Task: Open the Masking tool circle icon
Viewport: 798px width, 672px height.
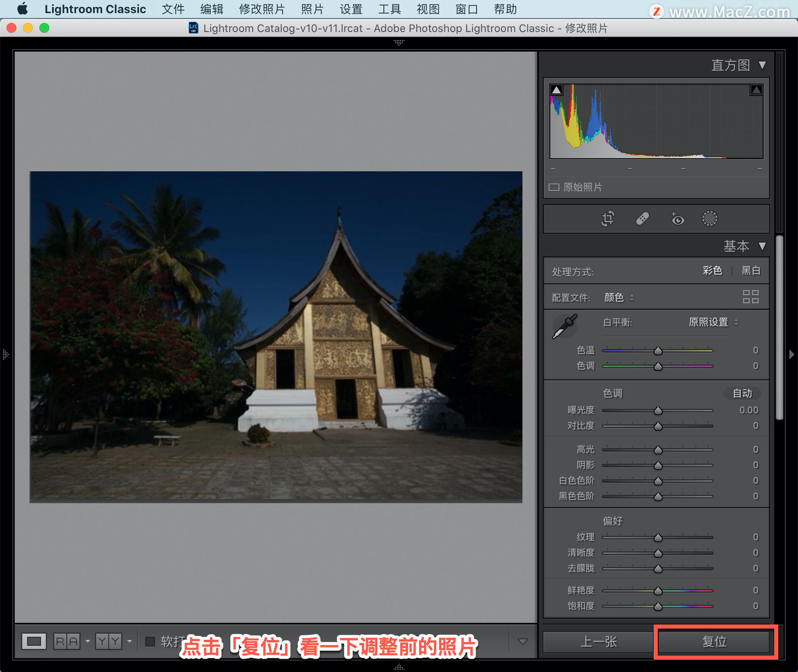Action: [x=709, y=218]
